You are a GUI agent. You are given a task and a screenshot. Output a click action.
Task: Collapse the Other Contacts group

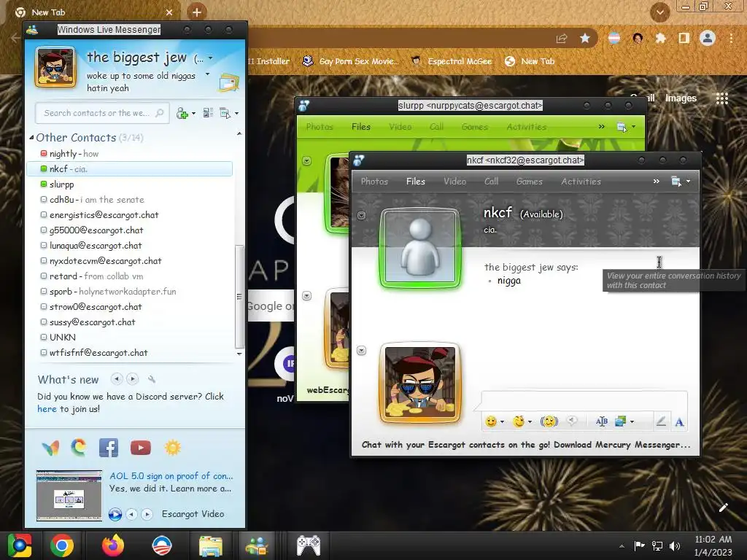(31, 138)
